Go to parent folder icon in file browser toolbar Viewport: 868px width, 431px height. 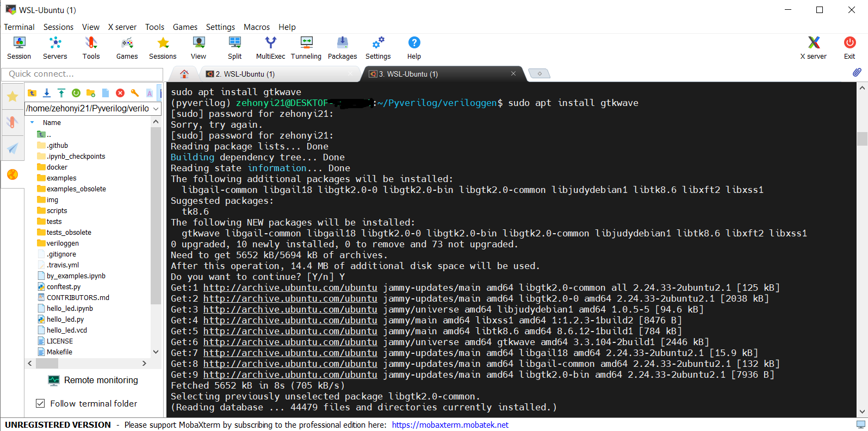coord(32,93)
